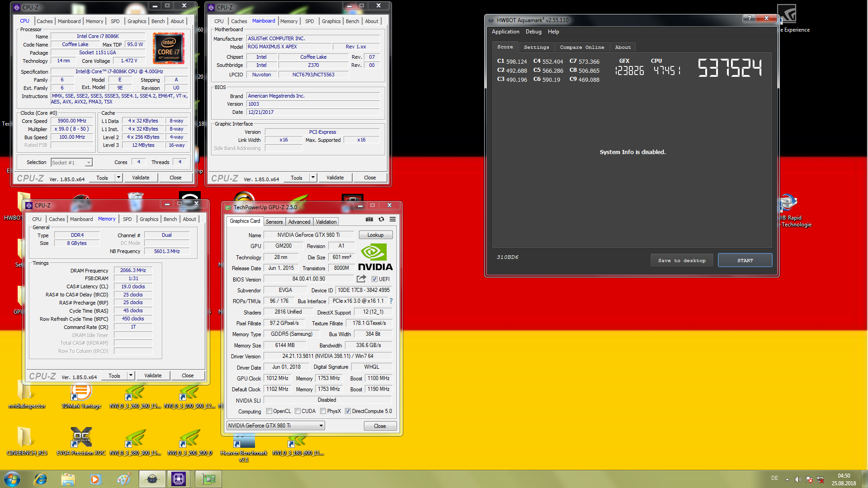Click Validate in the CPU-Z Mainboard window
This screenshot has height=488, width=868.
coord(335,178)
